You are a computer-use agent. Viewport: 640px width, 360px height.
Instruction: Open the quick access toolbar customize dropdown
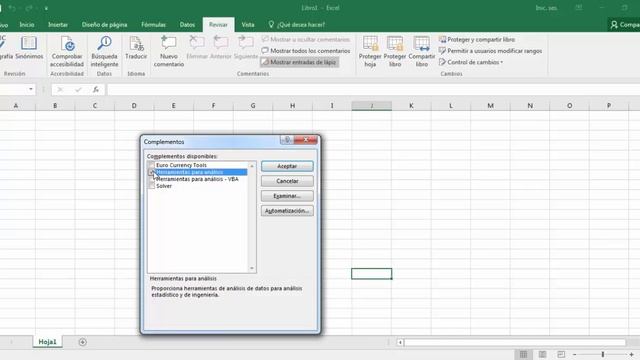[x=46, y=8]
